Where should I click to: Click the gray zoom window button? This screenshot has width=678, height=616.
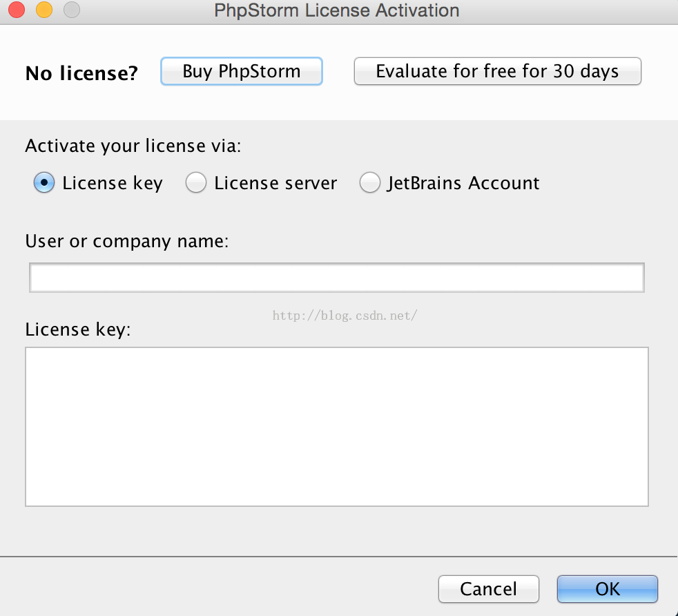pos(71,10)
